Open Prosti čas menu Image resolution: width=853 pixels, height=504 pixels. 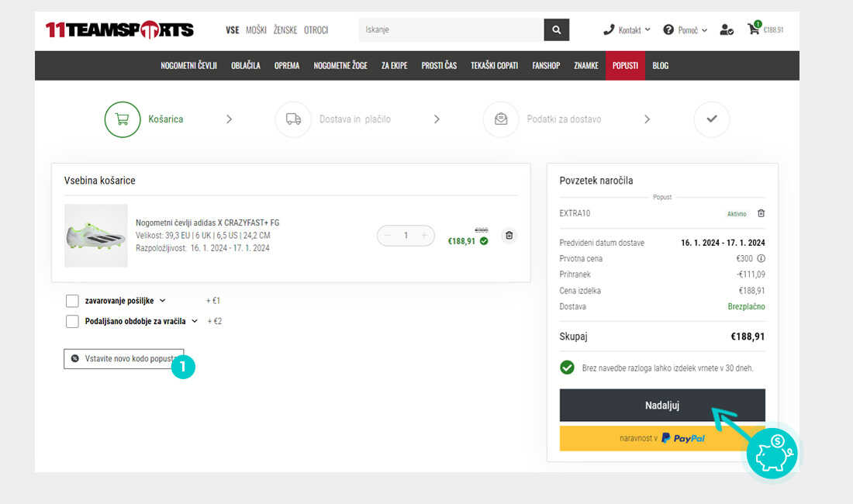pyautogui.click(x=439, y=65)
